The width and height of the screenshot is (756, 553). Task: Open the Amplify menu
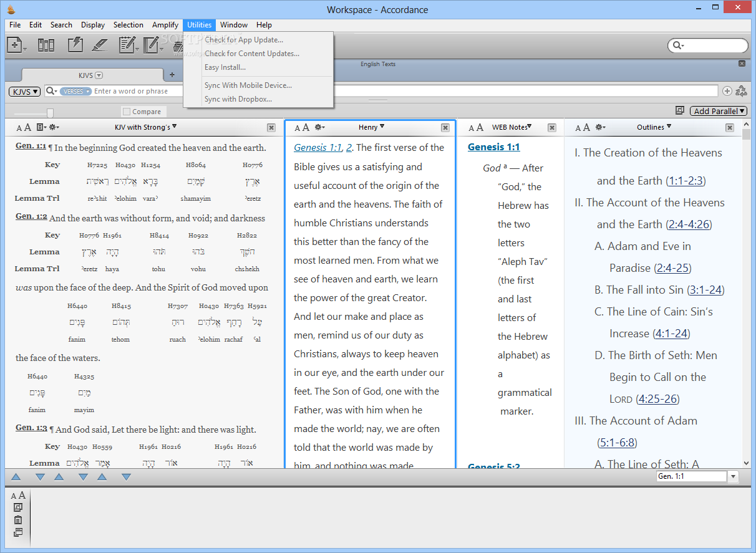pos(165,25)
